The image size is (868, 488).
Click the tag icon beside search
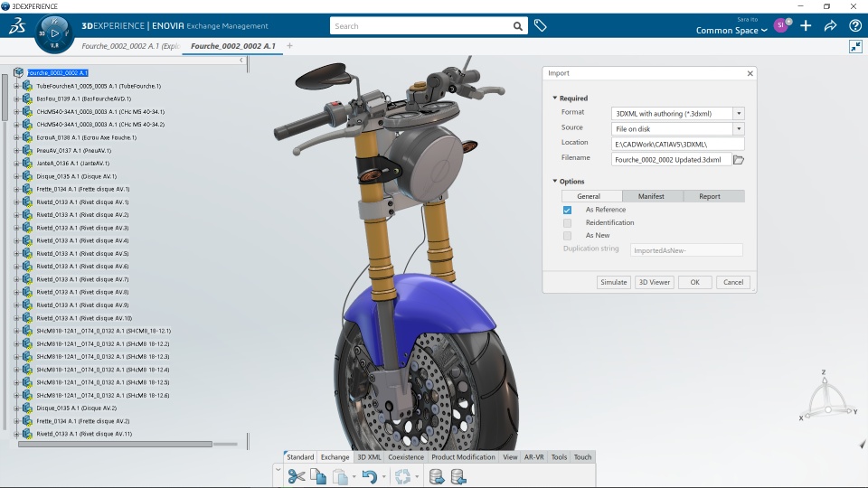pos(541,25)
